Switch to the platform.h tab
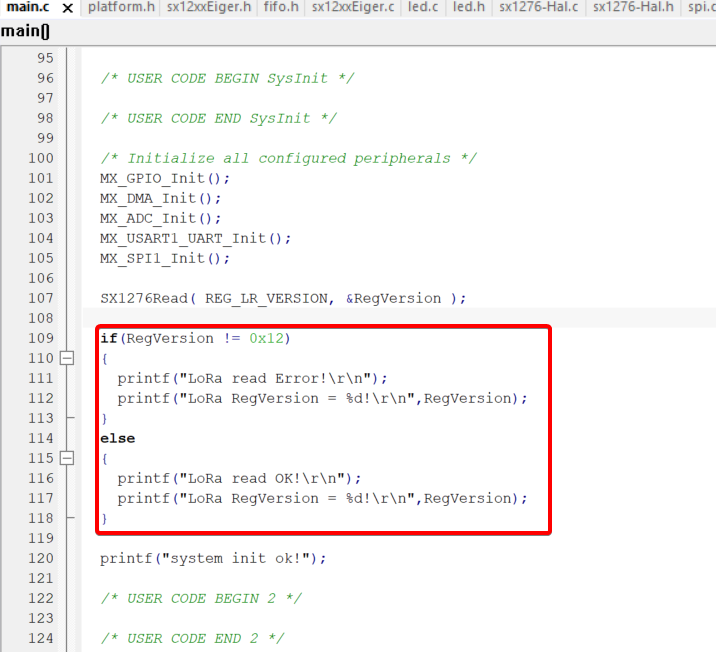This screenshot has width=716, height=652. pyautogui.click(x=121, y=8)
